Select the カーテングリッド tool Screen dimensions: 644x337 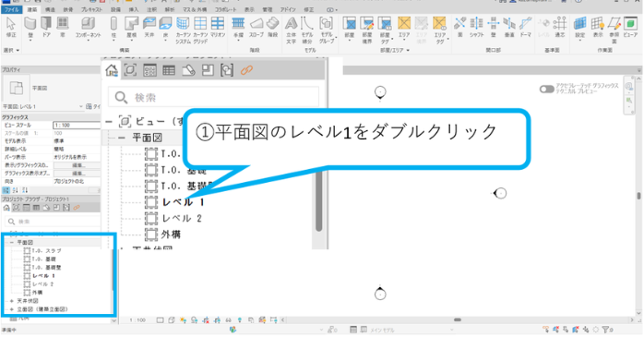coord(200,30)
